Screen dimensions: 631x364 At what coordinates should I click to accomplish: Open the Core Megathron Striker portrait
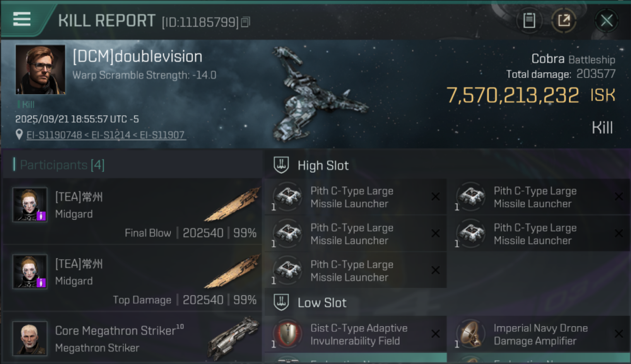pyautogui.click(x=30, y=338)
